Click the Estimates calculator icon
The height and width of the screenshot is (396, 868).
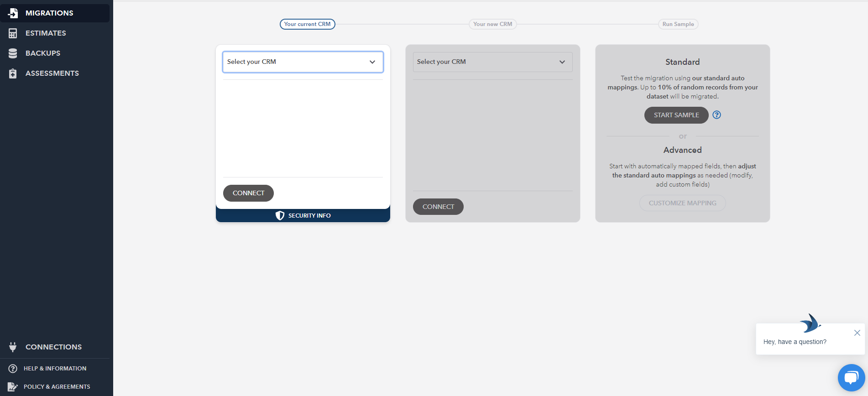coord(13,33)
